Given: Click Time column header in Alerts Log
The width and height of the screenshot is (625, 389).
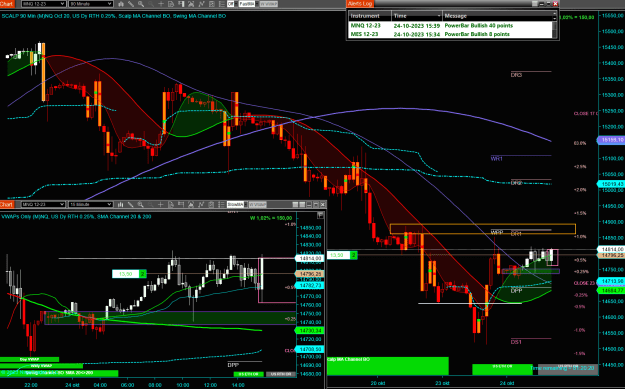Looking at the screenshot, I should 417,16.
